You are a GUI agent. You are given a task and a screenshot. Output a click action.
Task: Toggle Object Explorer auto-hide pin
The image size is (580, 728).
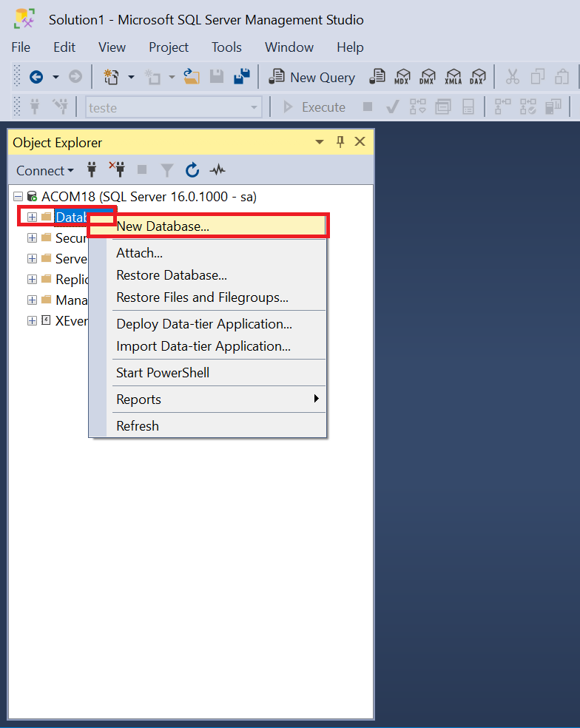click(x=340, y=142)
